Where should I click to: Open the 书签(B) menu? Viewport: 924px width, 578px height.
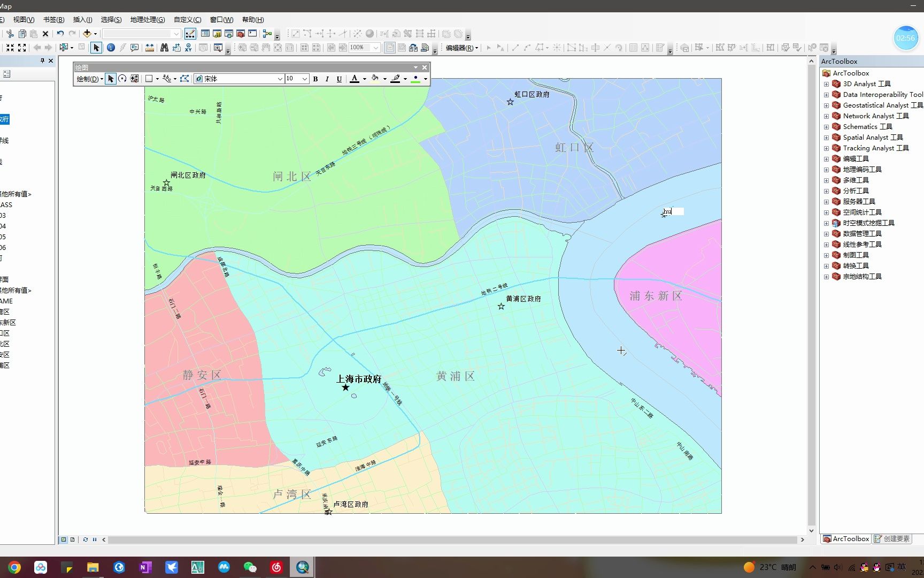click(x=53, y=19)
